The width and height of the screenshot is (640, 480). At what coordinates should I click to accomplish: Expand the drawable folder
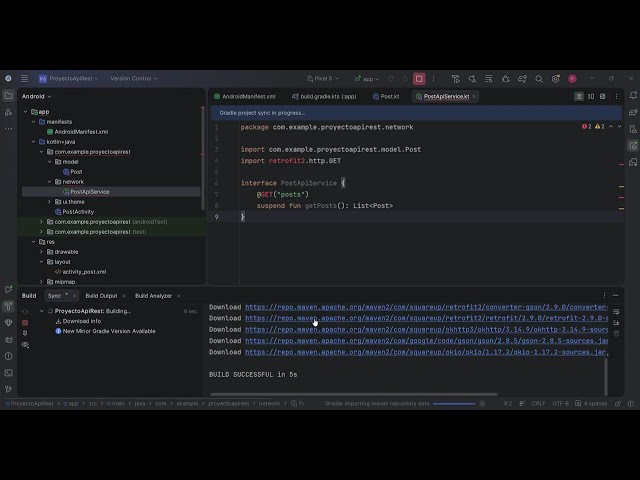41,252
